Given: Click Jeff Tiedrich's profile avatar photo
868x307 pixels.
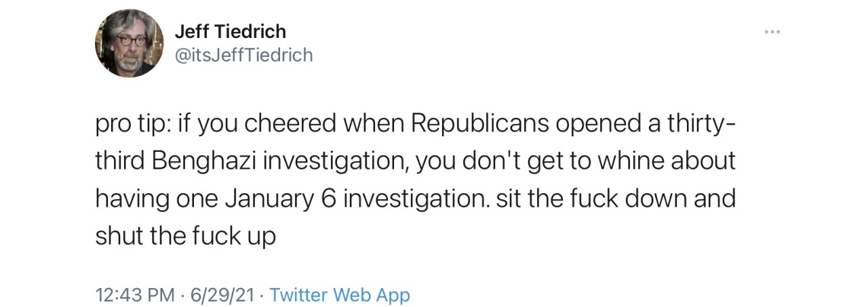Looking at the screenshot, I should (129, 43).
